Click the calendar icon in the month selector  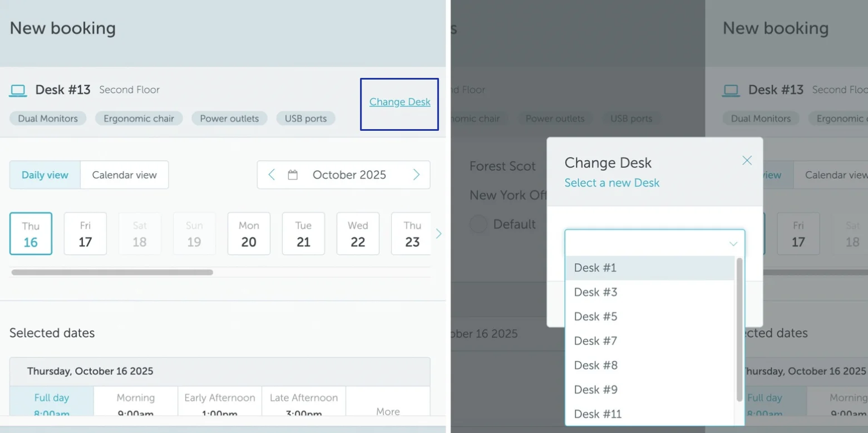[x=293, y=174]
